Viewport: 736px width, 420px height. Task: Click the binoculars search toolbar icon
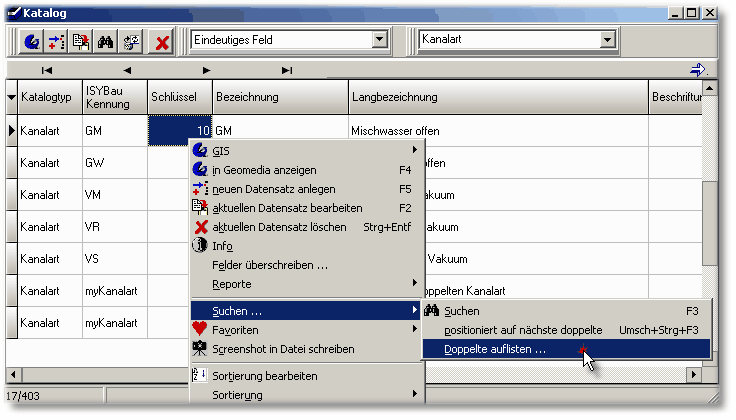tap(105, 42)
